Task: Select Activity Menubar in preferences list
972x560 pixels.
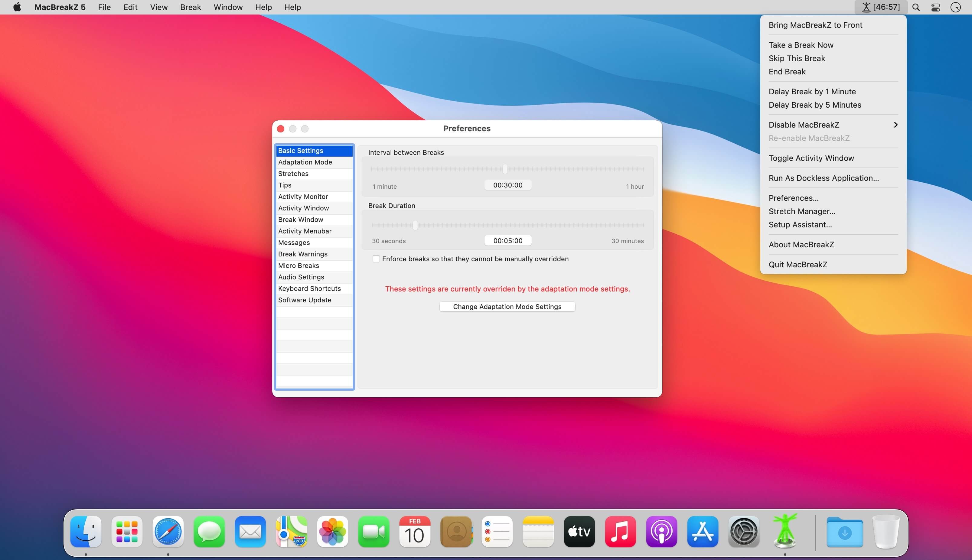Action: coord(314,231)
